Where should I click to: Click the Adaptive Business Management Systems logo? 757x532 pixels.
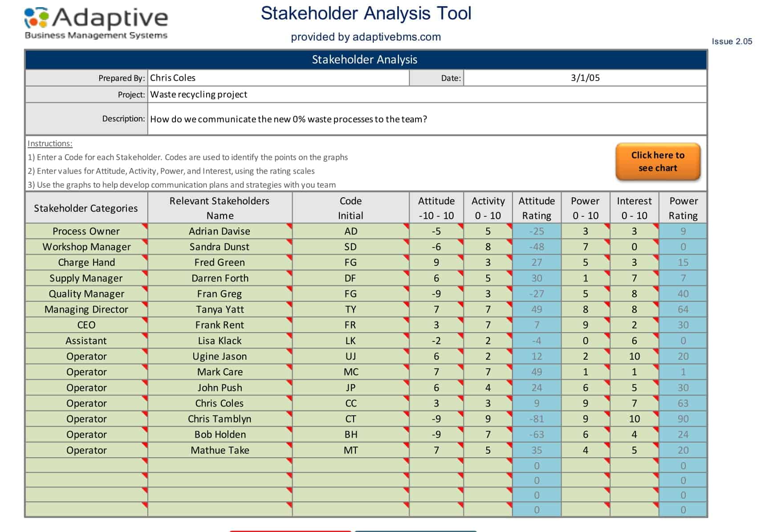pos(96,23)
